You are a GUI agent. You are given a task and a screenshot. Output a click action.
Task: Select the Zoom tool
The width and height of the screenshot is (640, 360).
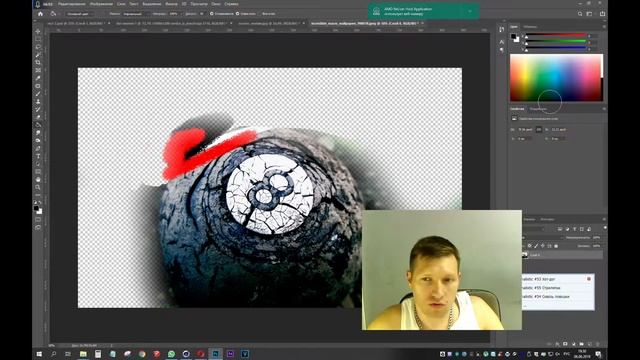tap(38, 187)
